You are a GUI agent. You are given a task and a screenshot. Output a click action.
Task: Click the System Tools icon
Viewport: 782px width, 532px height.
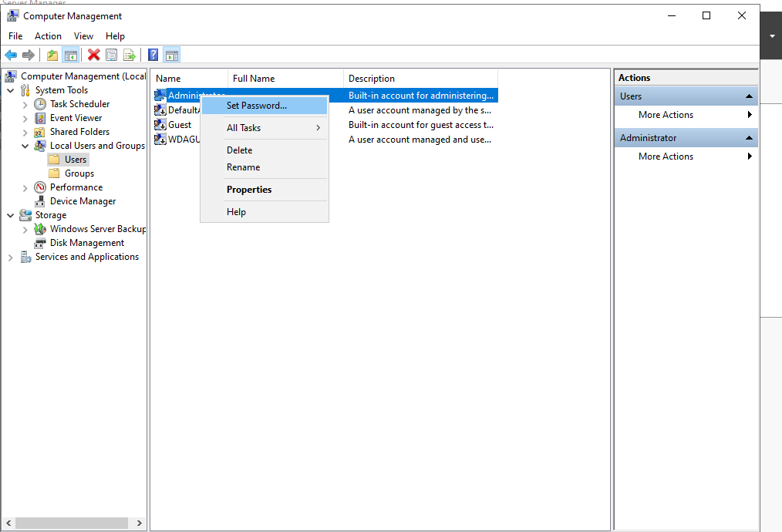pos(25,90)
